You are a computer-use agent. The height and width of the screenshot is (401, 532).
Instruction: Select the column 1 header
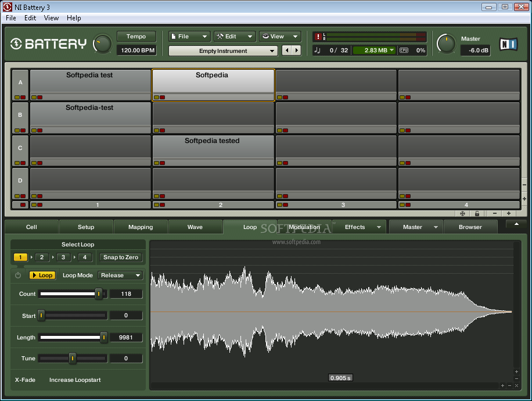point(90,205)
